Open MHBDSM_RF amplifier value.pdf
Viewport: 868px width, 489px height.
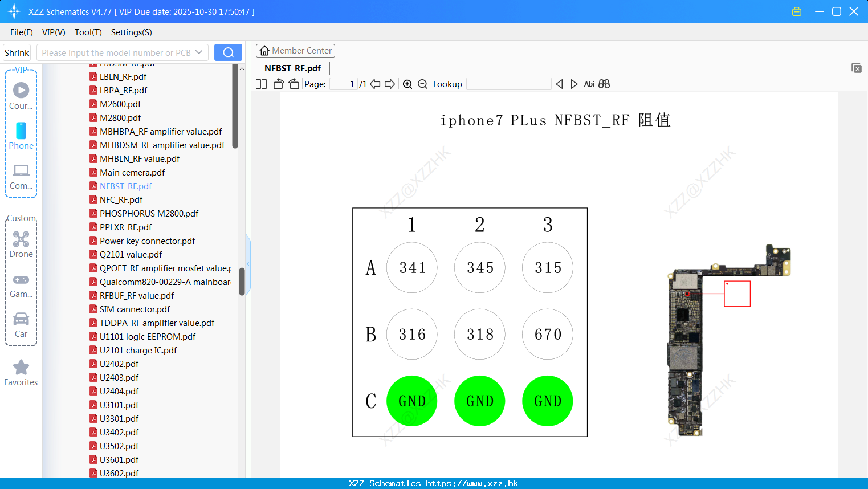(162, 145)
